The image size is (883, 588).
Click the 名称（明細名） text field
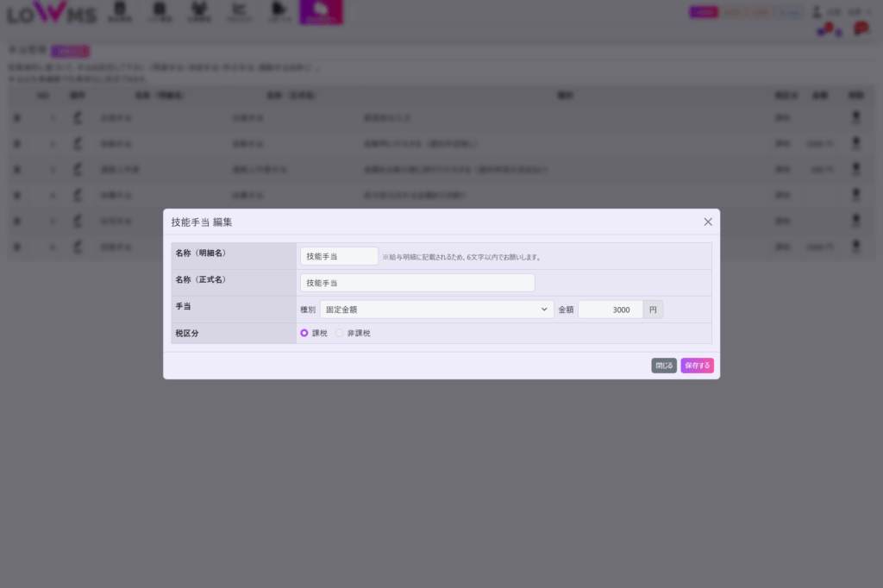pyautogui.click(x=339, y=256)
